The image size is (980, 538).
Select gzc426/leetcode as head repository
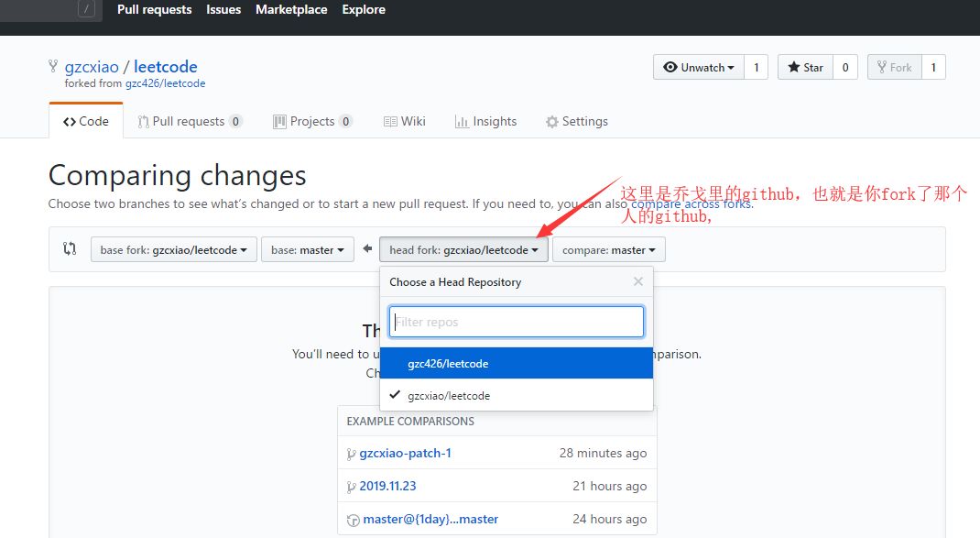click(517, 364)
